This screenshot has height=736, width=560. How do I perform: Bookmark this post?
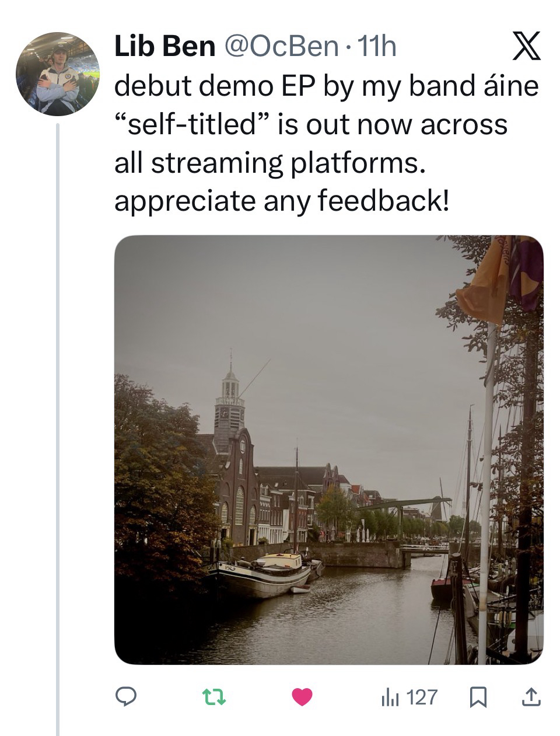478,696
